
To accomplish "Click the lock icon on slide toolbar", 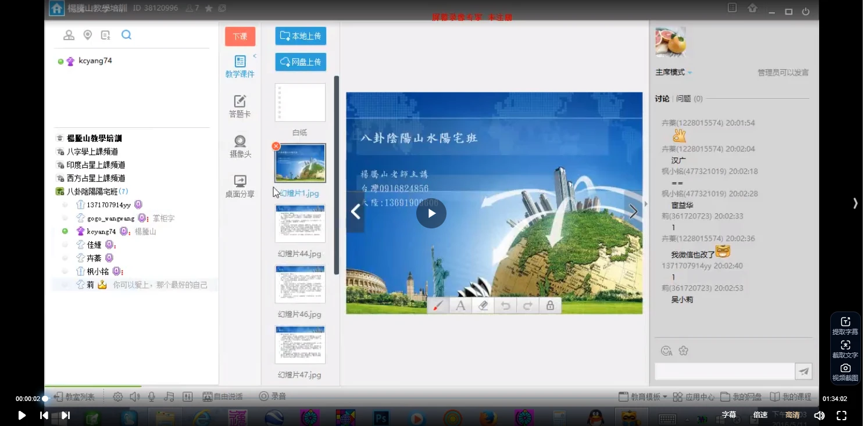I will pyautogui.click(x=550, y=305).
